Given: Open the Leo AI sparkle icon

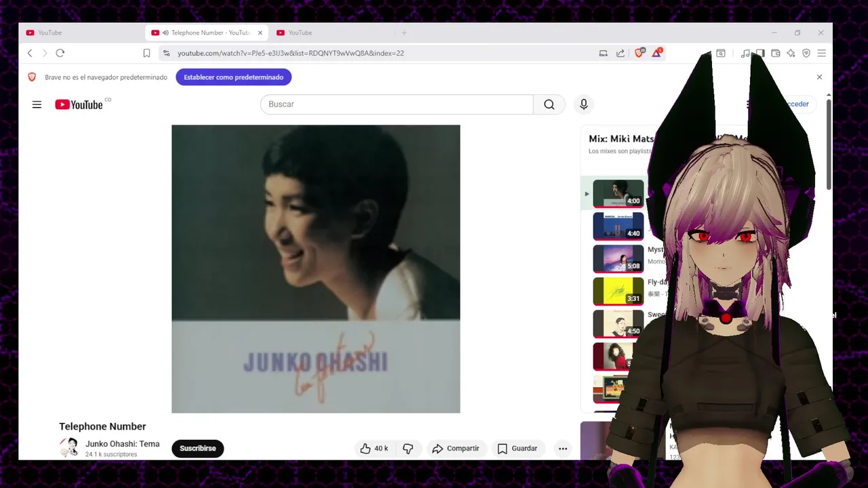Looking at the screenshot, I should [x=791, y=53].
